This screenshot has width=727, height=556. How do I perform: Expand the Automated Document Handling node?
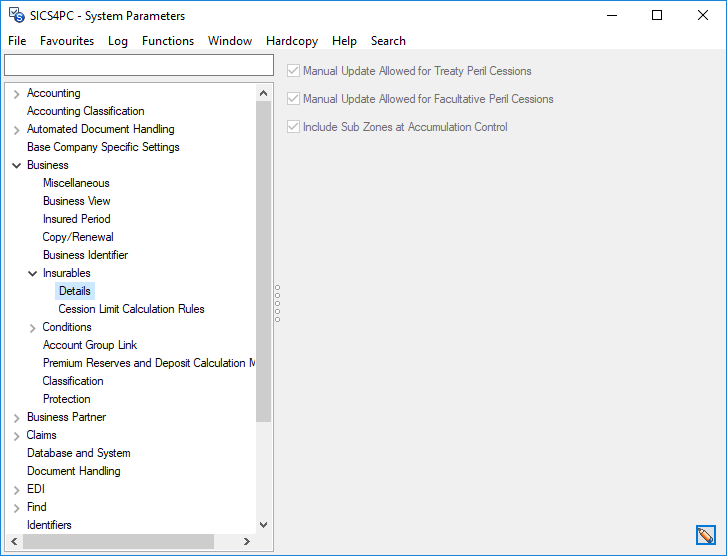pyautogui.click(x=17, y=130)
